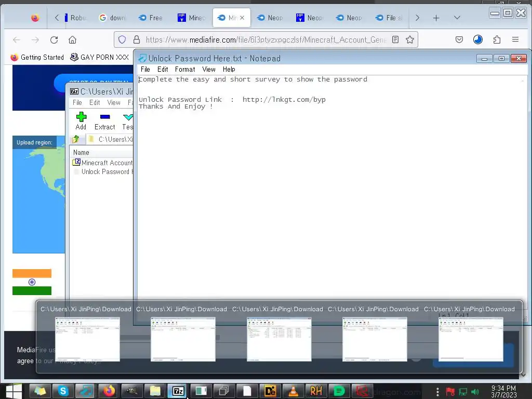532x399 pixels.
Task: Click the red flag tray icon
Action: pyautogui.click(x=450, y=392)
